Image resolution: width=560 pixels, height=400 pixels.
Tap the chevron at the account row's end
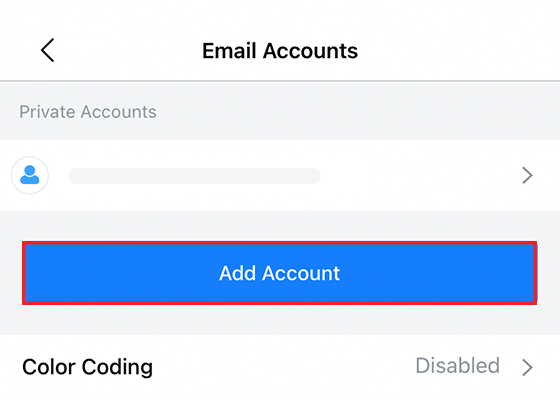(x=527, y=175)
